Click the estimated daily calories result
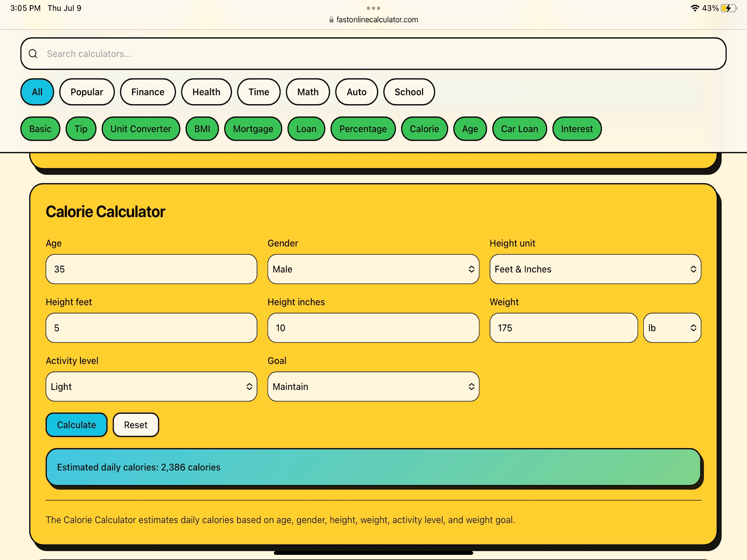Image resolution: width=747 pixels, height=560 pixels. coord(373,468)
